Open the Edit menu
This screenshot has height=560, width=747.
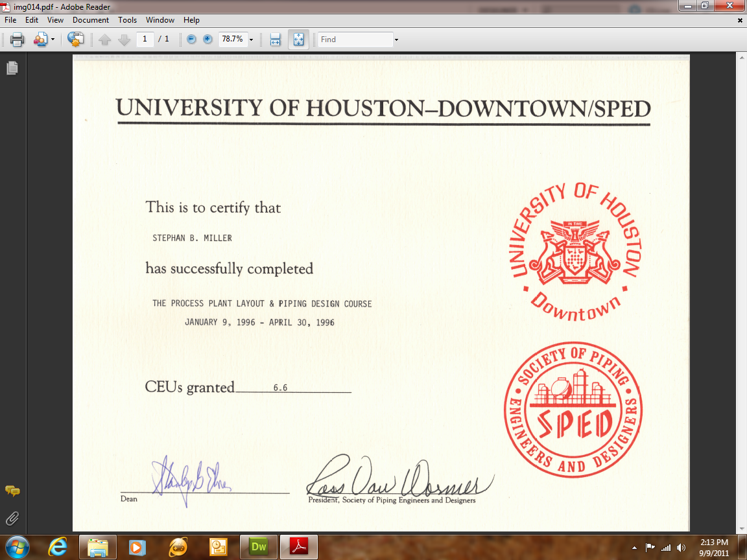tap(32, 20)
